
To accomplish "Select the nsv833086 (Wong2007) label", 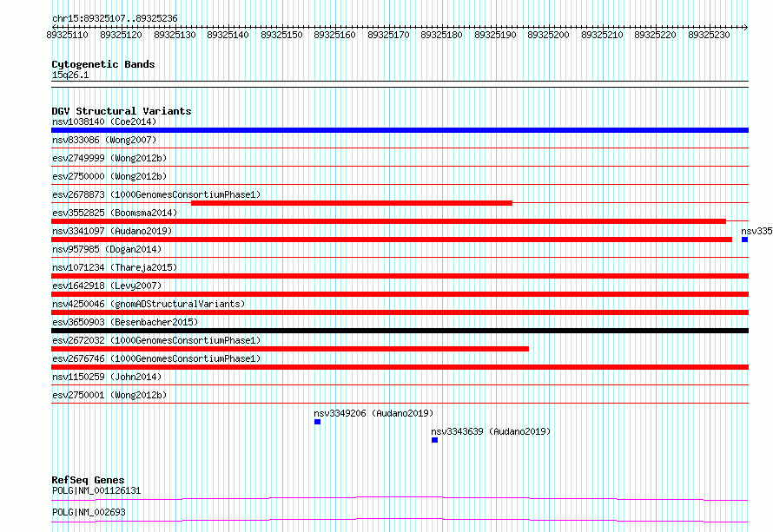I will pyautogui.click(x=104, y=140).
